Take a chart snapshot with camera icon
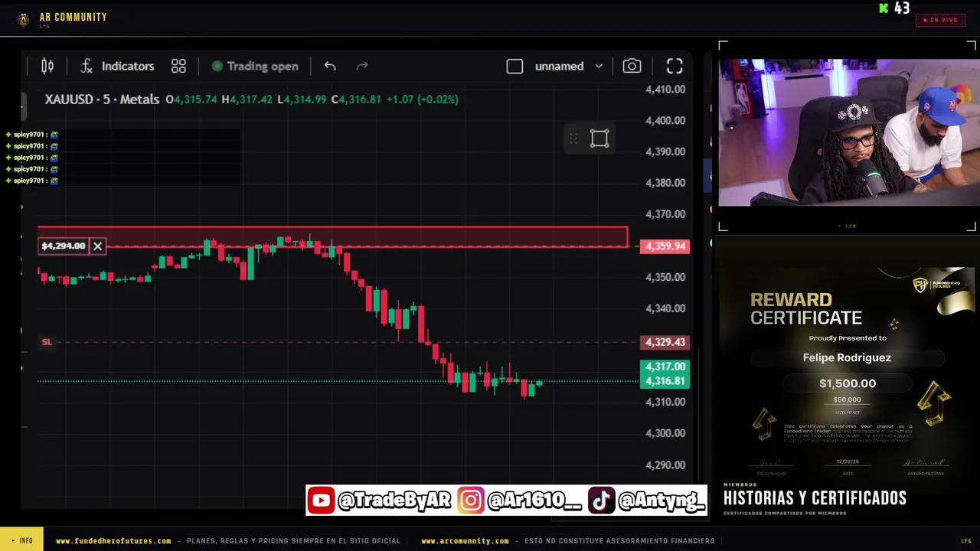Image resolution: width=980 pixels, height=551 pixels. pyautogui.click(x=632, y=67)
